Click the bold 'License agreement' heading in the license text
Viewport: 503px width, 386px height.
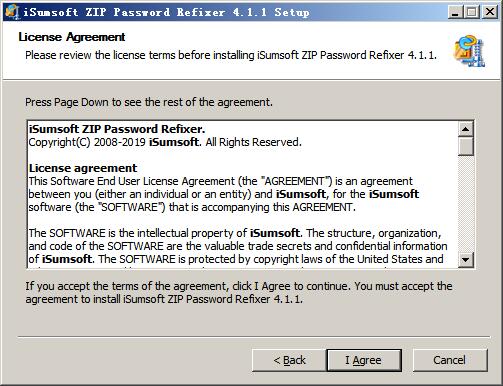(x=83, y=168)
